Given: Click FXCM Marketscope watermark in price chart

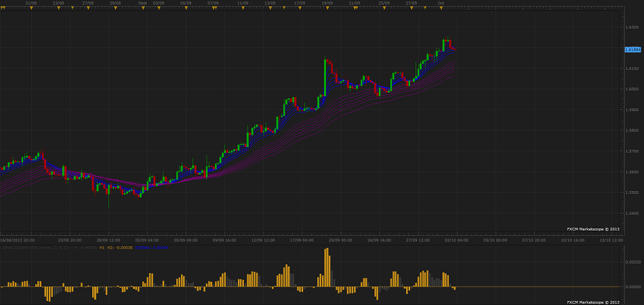Looking at the screenshot, I should 592,229.
